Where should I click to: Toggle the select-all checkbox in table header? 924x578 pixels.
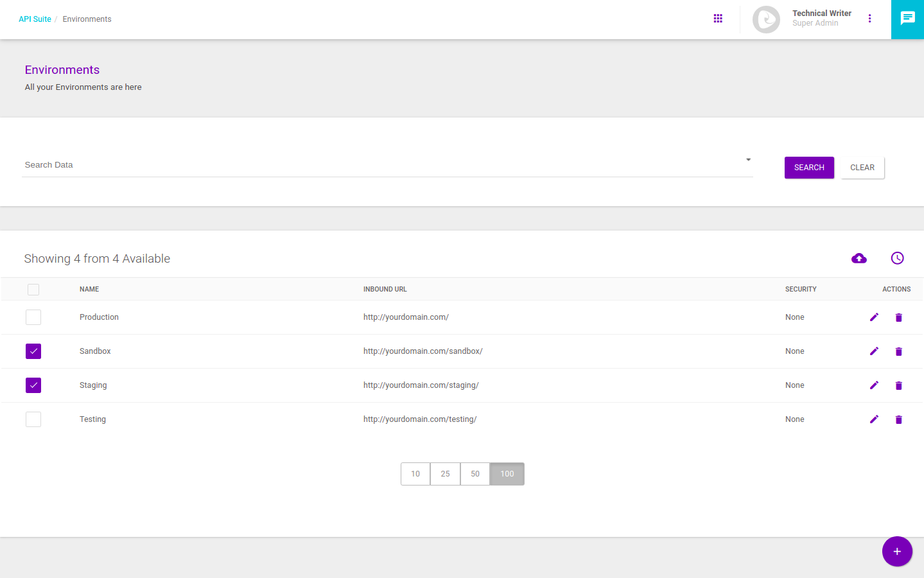[x=33, y=290]
